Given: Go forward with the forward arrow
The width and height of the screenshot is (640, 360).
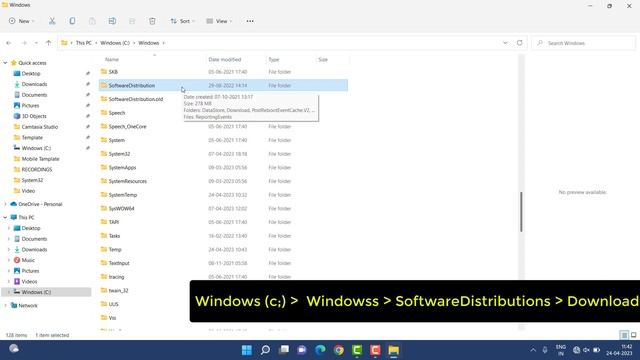Looking at the screenshot, I should [x=24, y=43].
